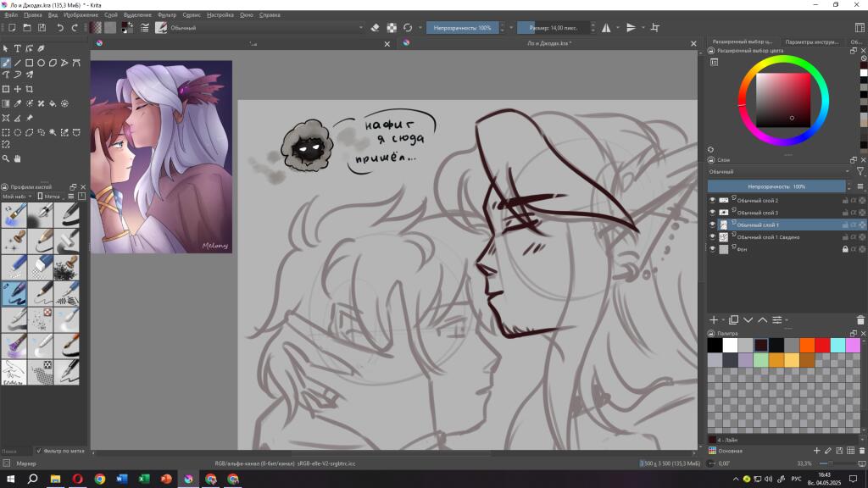This screenshot has width=868, height=488.
Task: Hide the 'Обычный слой 3' layer
Action: (712, 213)
